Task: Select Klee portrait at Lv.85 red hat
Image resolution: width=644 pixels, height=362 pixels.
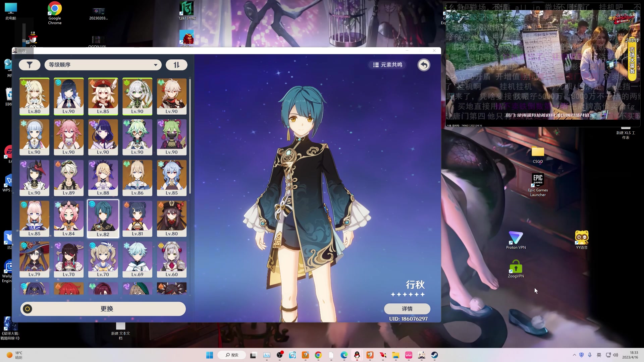Action: pos(103,97)
